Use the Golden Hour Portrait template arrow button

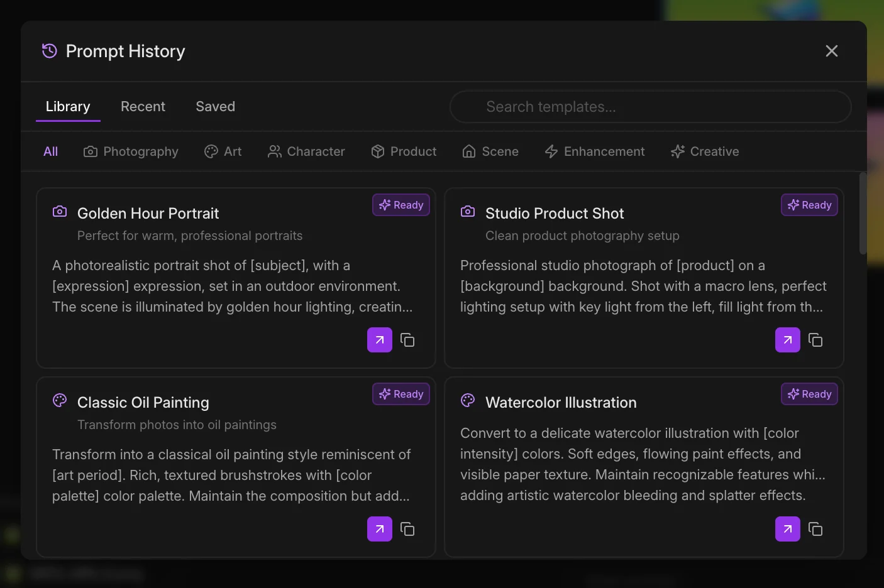pyautogui.click(x=379, y=340)
